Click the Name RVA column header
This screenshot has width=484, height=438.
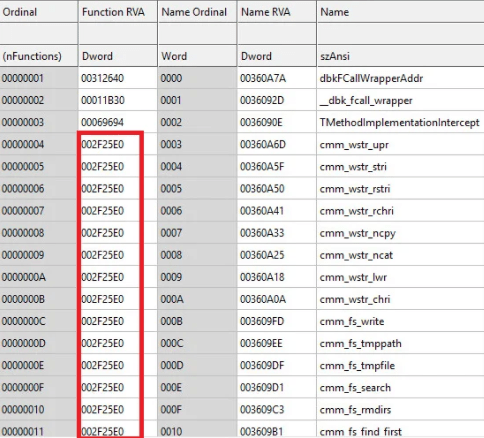tap(277, 12)
